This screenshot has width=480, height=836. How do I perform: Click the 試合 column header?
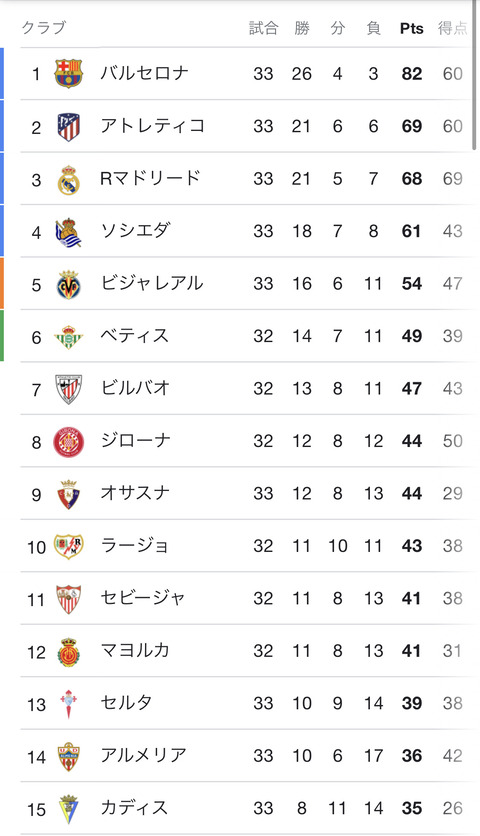click(263, 28)
